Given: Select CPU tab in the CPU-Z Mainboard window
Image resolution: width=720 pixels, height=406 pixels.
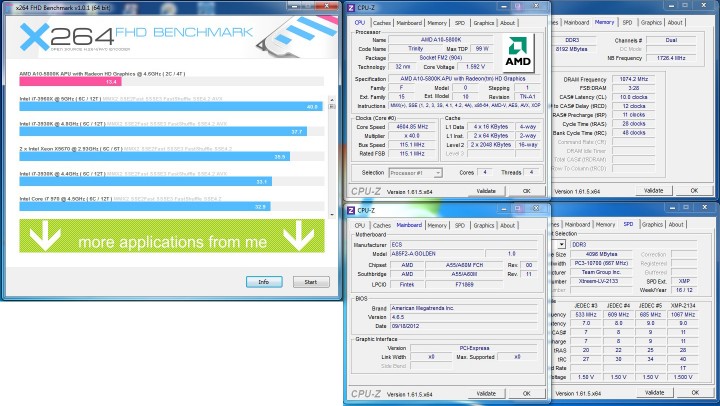Looking at the screenshot, I should pyautogui.click(x=360, y=225).
